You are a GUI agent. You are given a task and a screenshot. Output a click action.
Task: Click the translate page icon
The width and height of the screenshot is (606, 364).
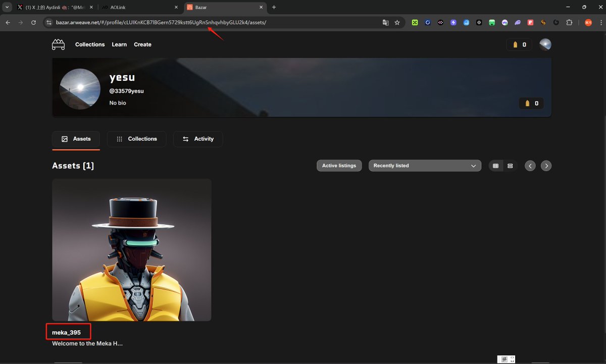pos(386,23)
